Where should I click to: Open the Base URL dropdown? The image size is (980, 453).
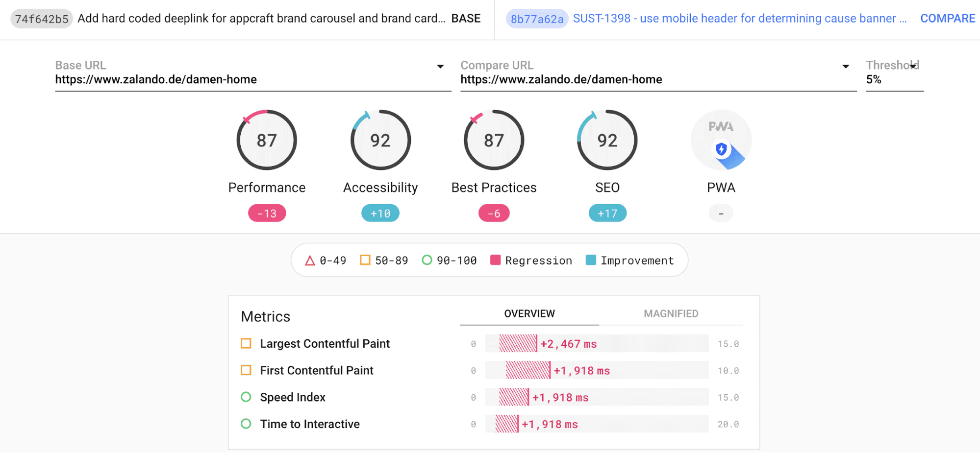(440, 66)
